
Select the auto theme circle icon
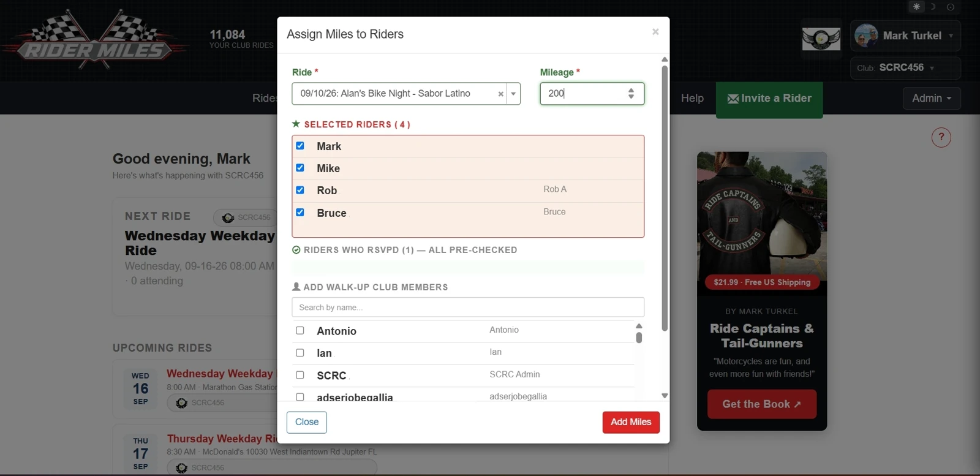point(951,7)
